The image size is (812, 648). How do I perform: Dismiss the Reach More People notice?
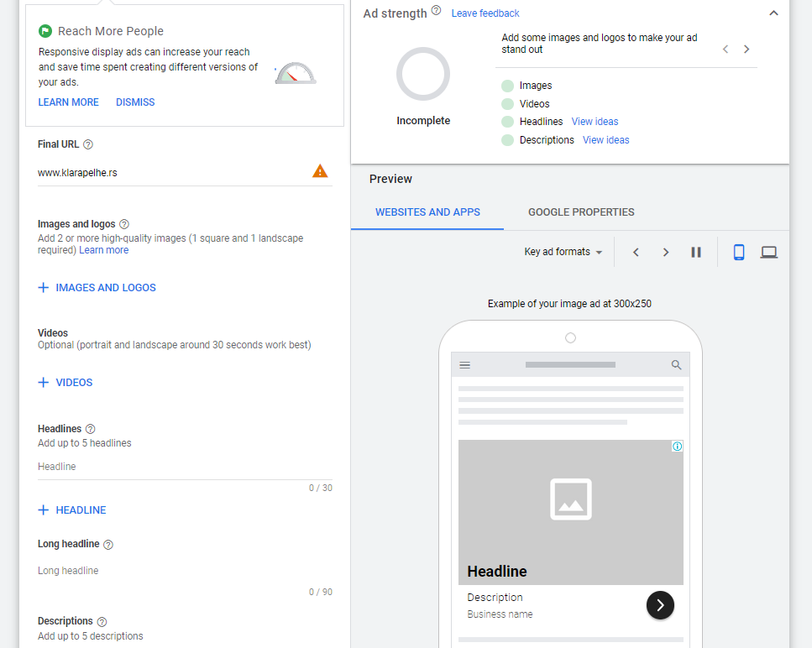[135, 102]
